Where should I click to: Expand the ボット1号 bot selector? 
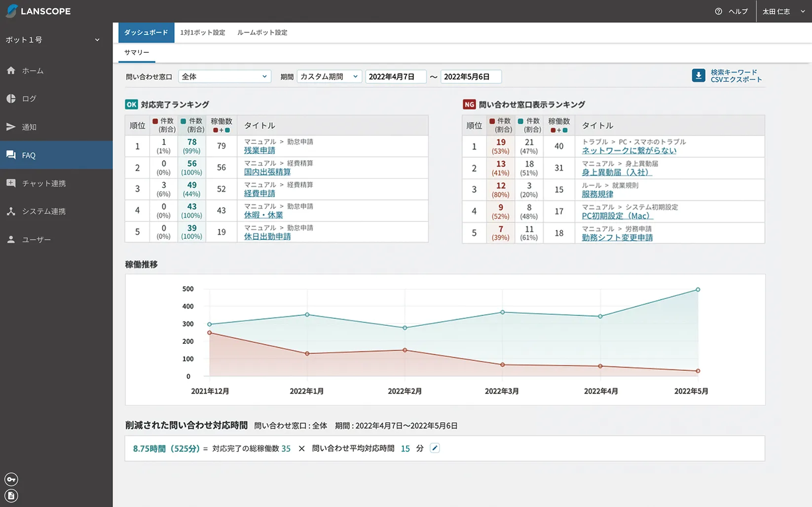(x=53, y=39)
